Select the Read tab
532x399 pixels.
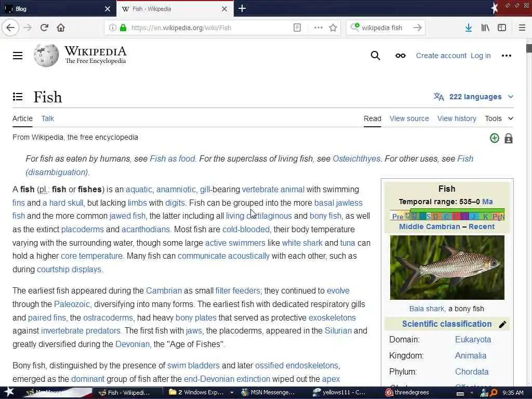[372, 118]
